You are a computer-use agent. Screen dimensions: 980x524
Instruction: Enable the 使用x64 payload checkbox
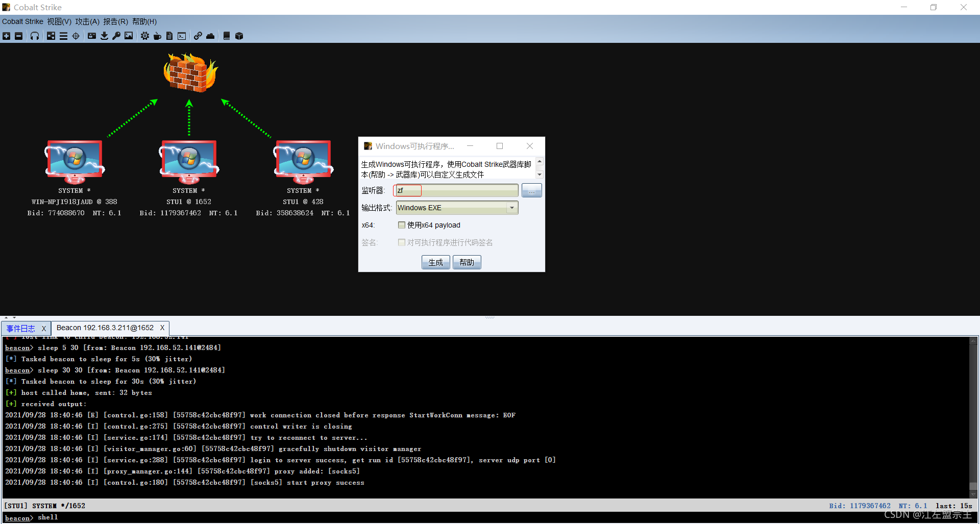pyautogui.click(x=402, y=225)
